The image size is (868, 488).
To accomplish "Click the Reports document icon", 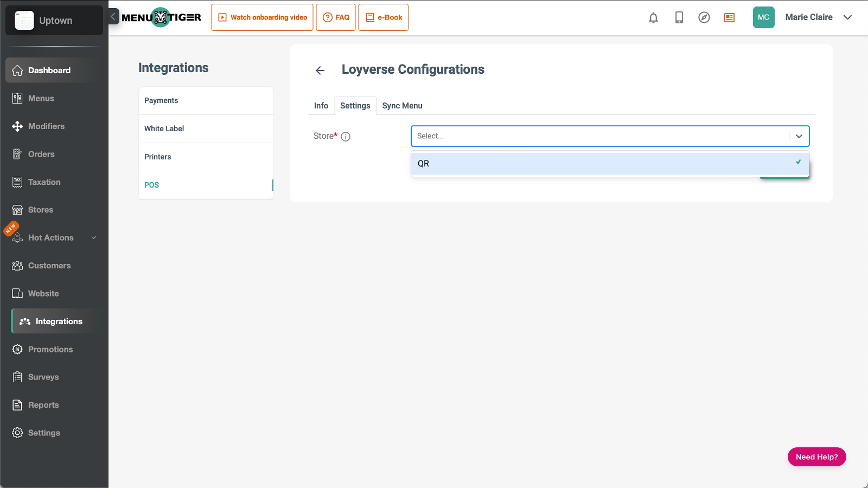I will 17,405.
